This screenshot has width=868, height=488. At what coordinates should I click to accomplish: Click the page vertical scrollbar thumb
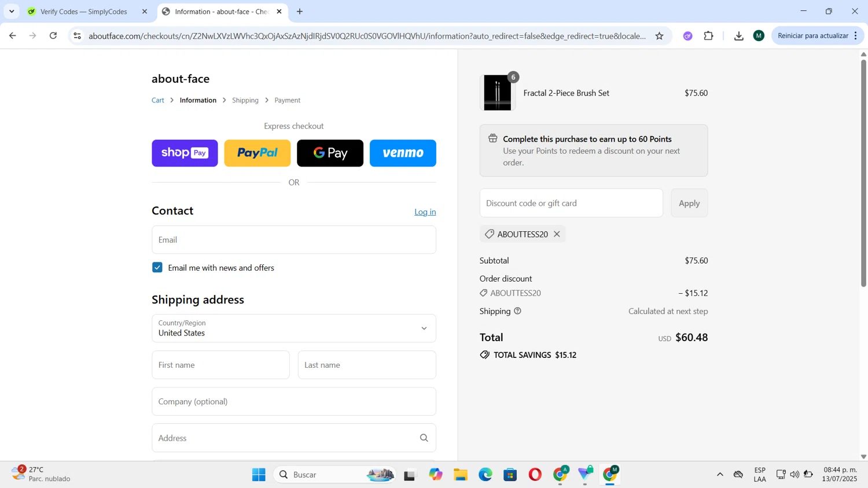(x=863, y=172)
